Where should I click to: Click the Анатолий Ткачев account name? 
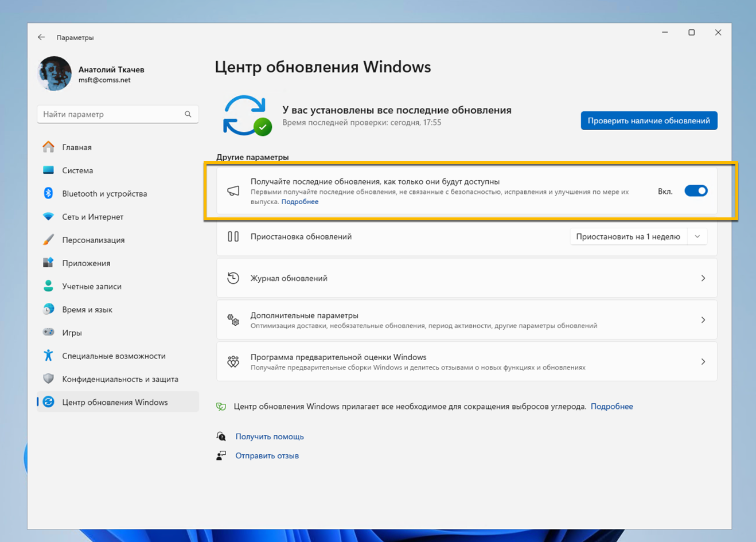(111, 69)
